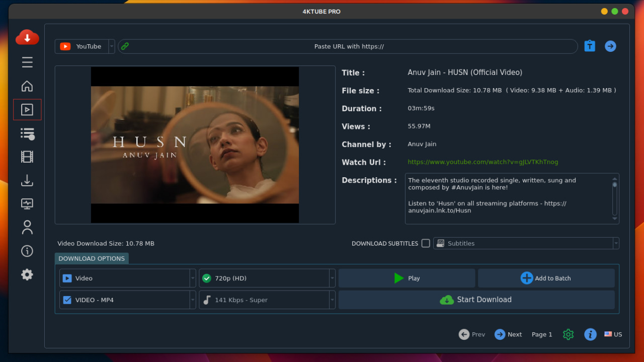This screenshot has width=644, height=362.
Task: Toggle the Download Subtitles checkbox
Action: point(426,243)
